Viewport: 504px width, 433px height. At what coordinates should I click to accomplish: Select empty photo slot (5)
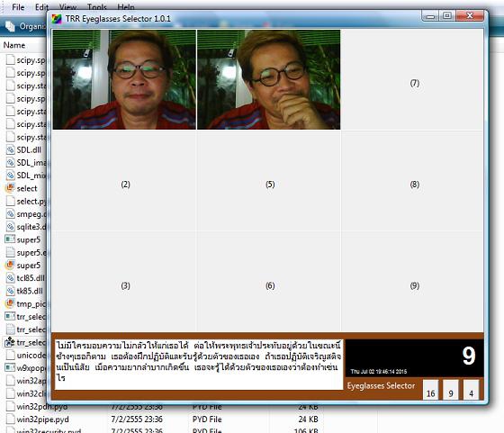(269, 181)
